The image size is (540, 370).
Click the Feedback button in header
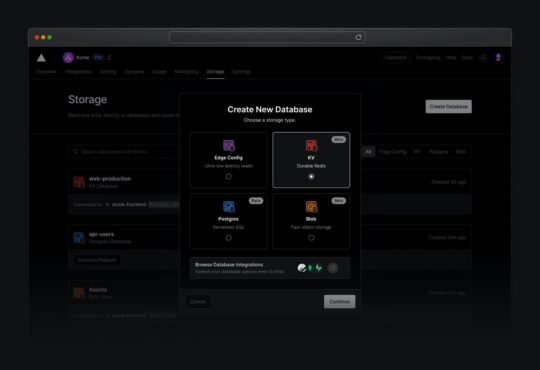pos(396,58)
